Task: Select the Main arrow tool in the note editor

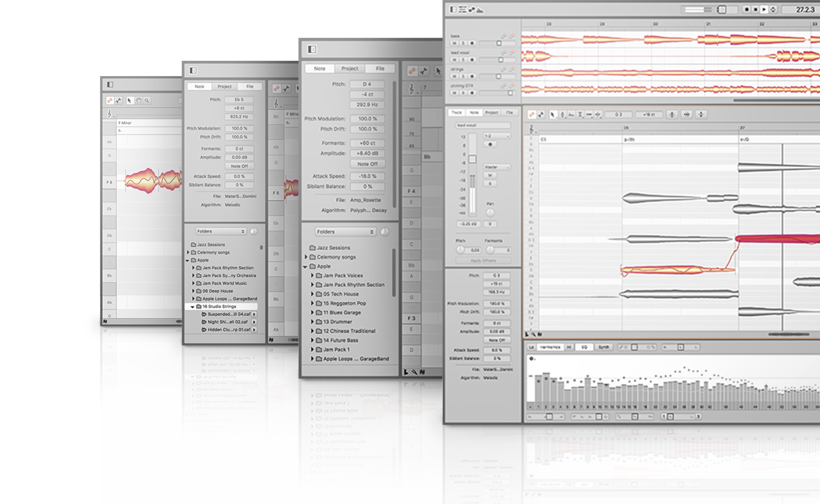Action: tap(553, 115)
